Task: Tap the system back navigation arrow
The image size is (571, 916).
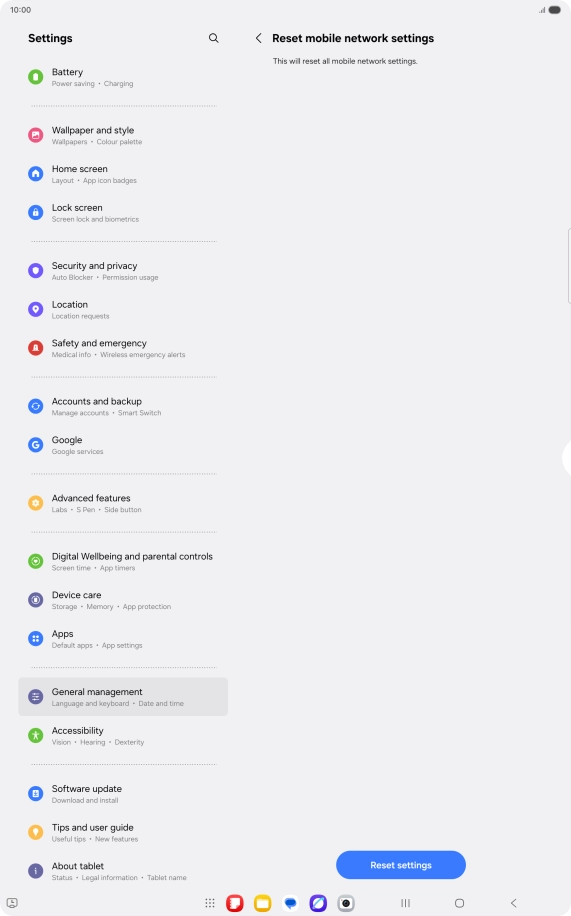Action: [x=513, y=903]
